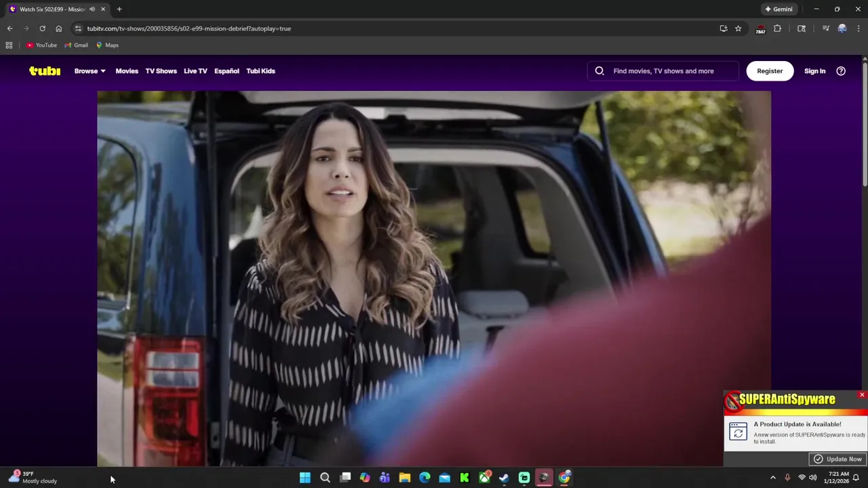868x488 pixels.
Task: Click the Sign In link
Action: point(814,70)
